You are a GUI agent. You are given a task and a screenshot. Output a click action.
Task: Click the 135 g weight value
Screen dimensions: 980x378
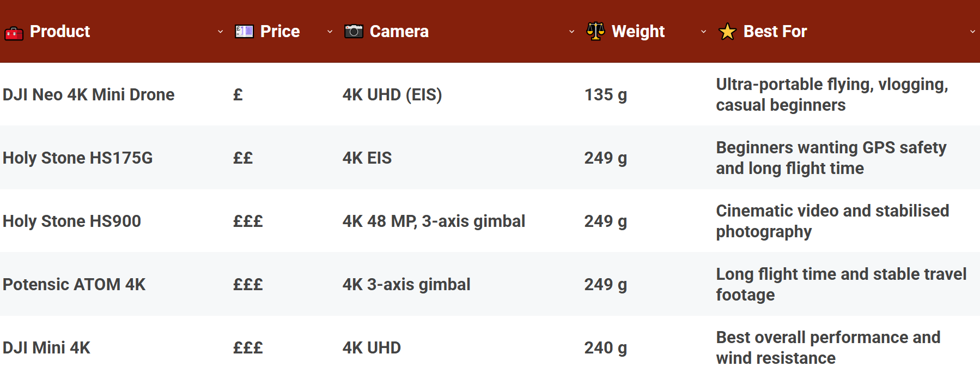[x=605, y=94]
